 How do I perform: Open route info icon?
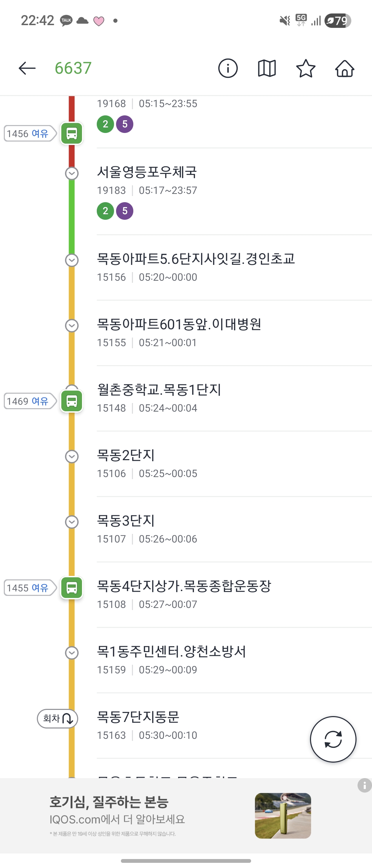coord(228,68)
